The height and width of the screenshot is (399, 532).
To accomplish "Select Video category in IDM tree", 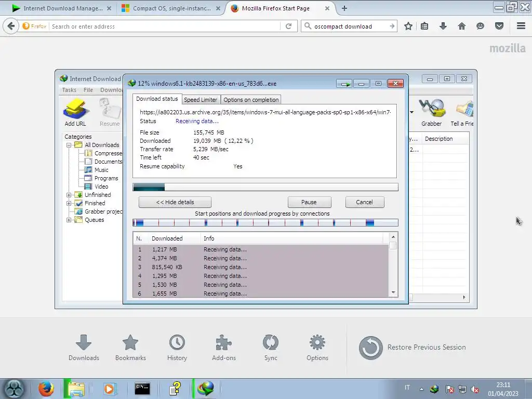I will point(97,187).
